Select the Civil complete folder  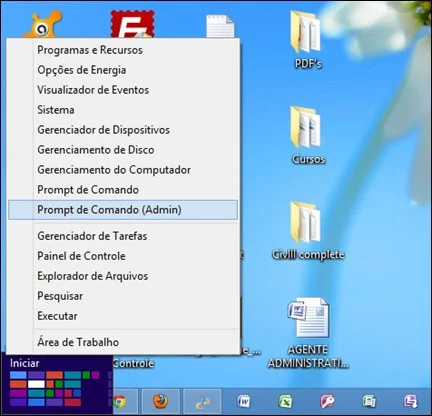point(308,231)
